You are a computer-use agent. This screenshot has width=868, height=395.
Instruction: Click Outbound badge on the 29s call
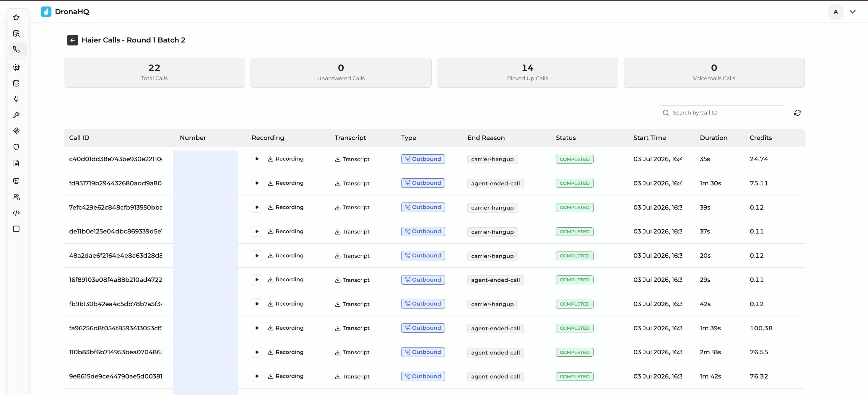pos(423,280)
